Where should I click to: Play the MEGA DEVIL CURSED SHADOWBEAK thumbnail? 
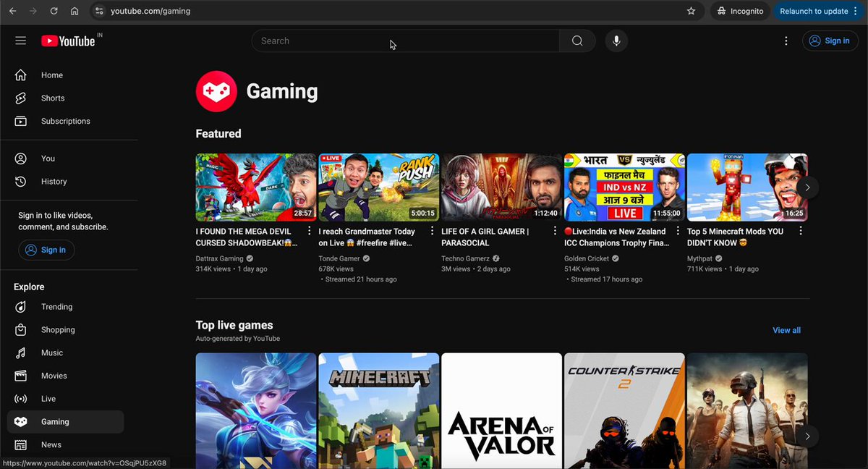(x=256, y=187)
